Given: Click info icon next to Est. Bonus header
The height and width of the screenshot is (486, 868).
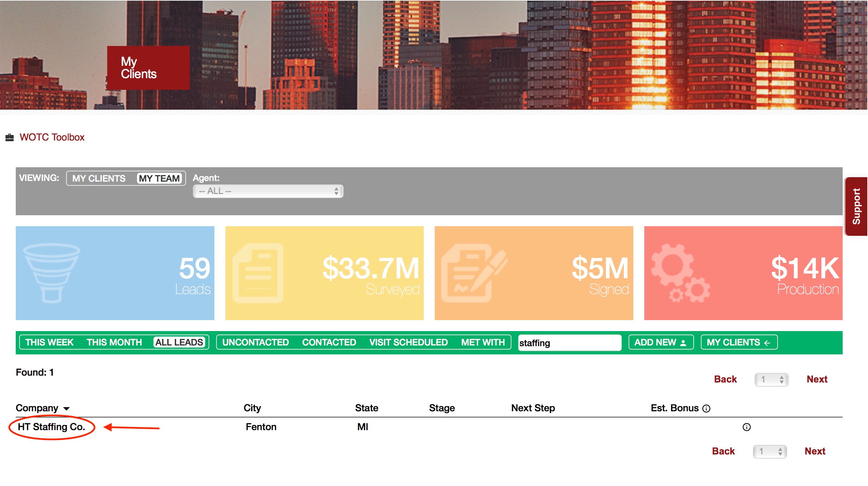Looking at the screenshot, I should [x=706, y=408].
